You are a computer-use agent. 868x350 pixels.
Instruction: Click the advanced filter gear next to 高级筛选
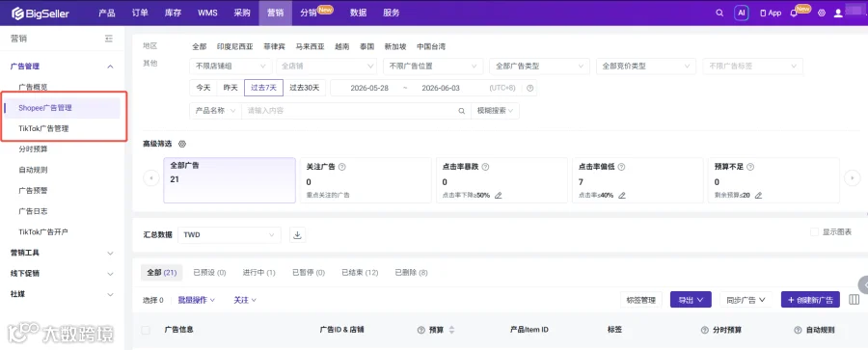[182, 144]
